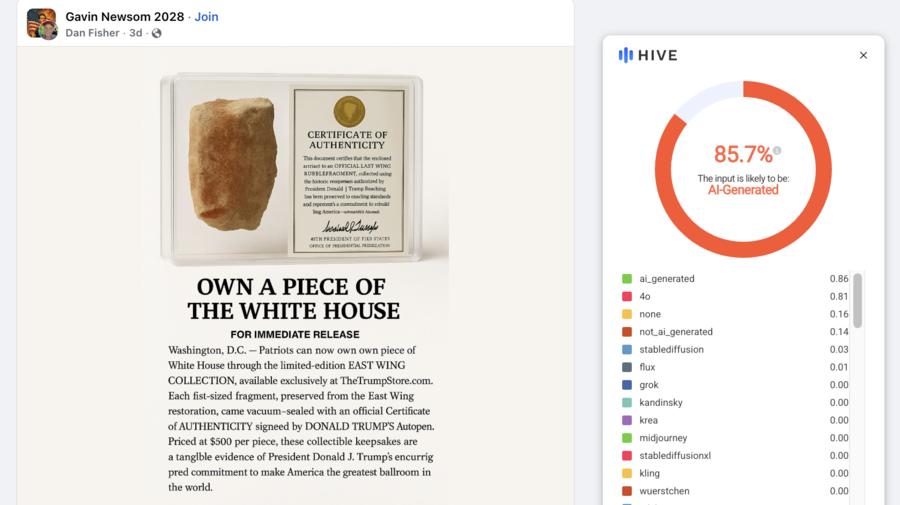Image resolution: width=900 pixels, height=505 pixels.
Task: Click the globe public privacy icon
Action: pyautogui.click(x=156, y=33)
